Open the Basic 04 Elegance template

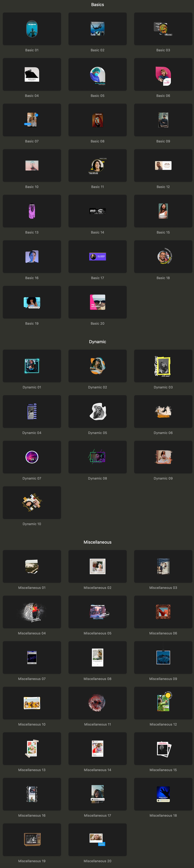(x=32, y=74)
